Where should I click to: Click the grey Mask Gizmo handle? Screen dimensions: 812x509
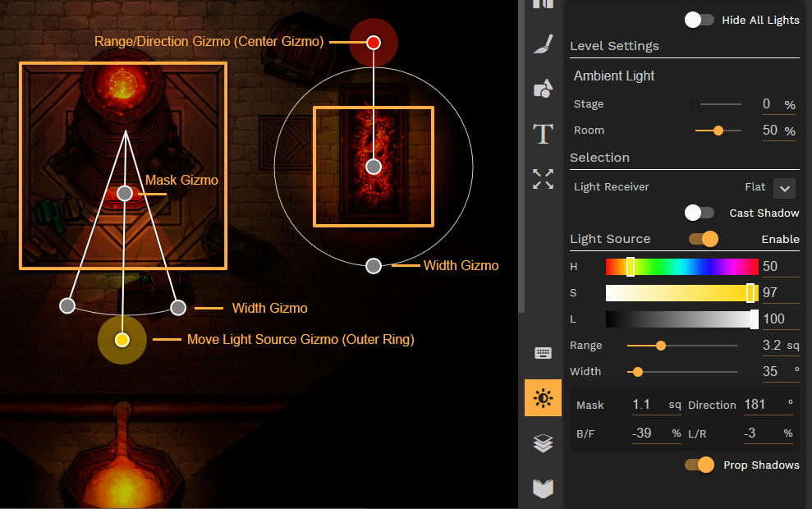pos(125,194)
